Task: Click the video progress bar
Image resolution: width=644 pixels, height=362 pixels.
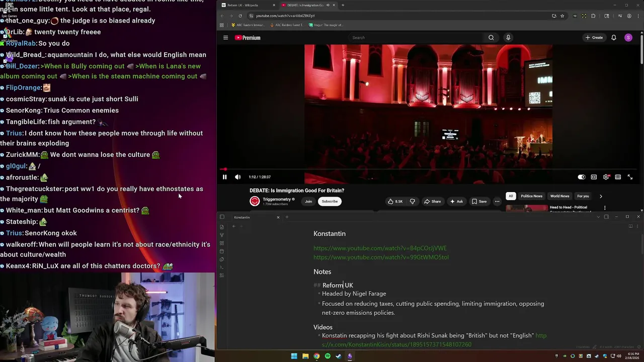Action: 428,169
